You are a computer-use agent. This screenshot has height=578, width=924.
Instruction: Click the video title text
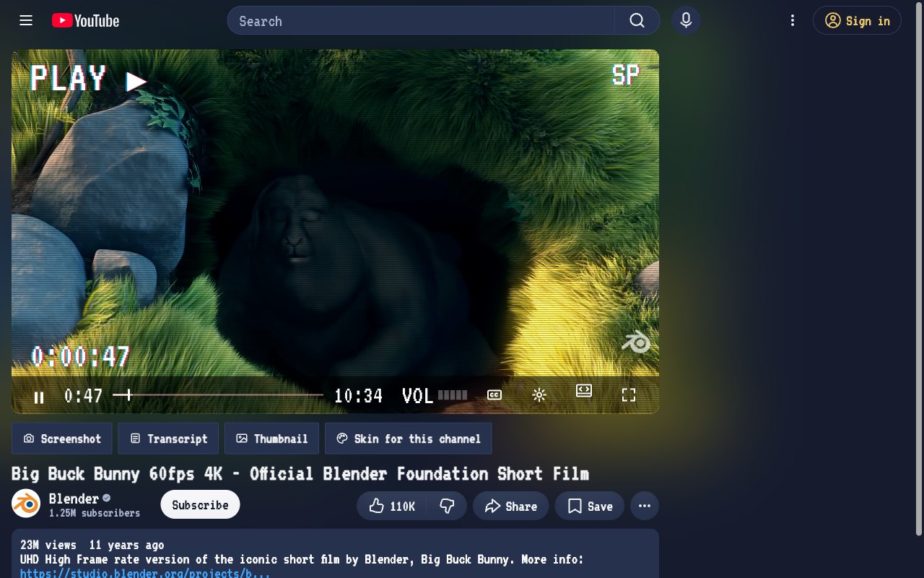[300, 474]
